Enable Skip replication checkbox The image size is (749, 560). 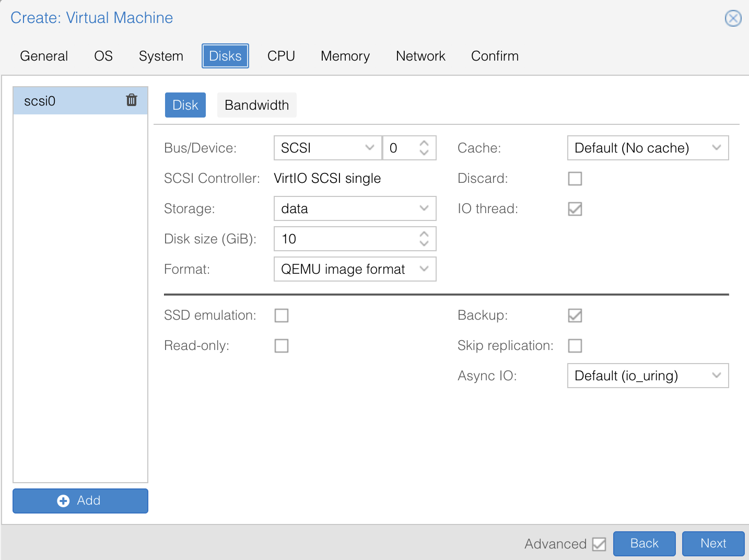click(x=575, y=346)
